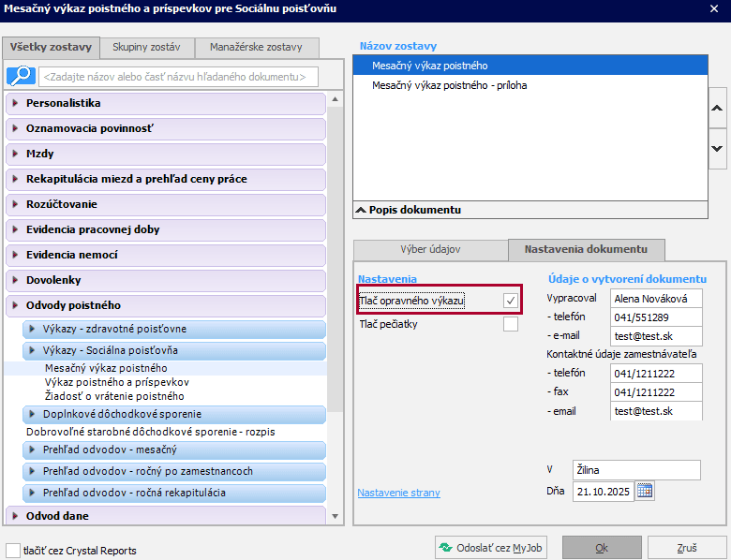Click the Vypracoval name input field

click(655, 299)
